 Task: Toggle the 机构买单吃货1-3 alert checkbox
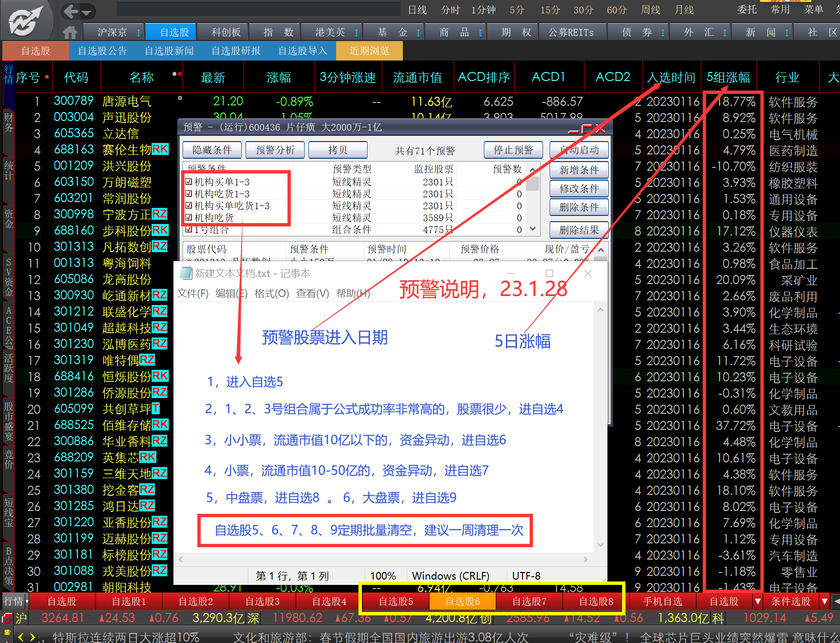coord(189,205)
